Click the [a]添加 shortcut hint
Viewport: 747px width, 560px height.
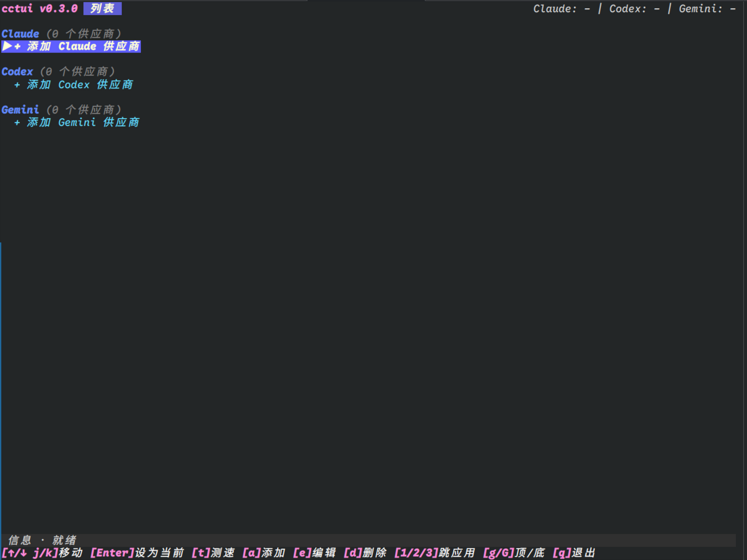click(x=264, y=553)
